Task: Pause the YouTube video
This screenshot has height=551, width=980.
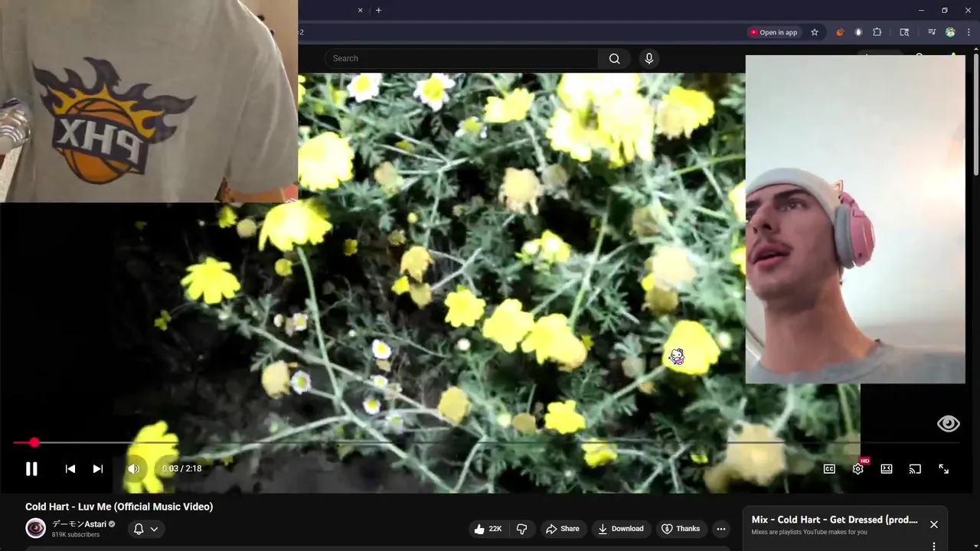Action: [x=31, y=469]
